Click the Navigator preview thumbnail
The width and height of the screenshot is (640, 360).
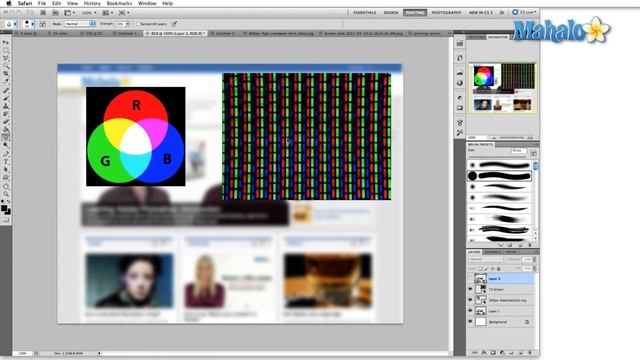click(502, 88)
